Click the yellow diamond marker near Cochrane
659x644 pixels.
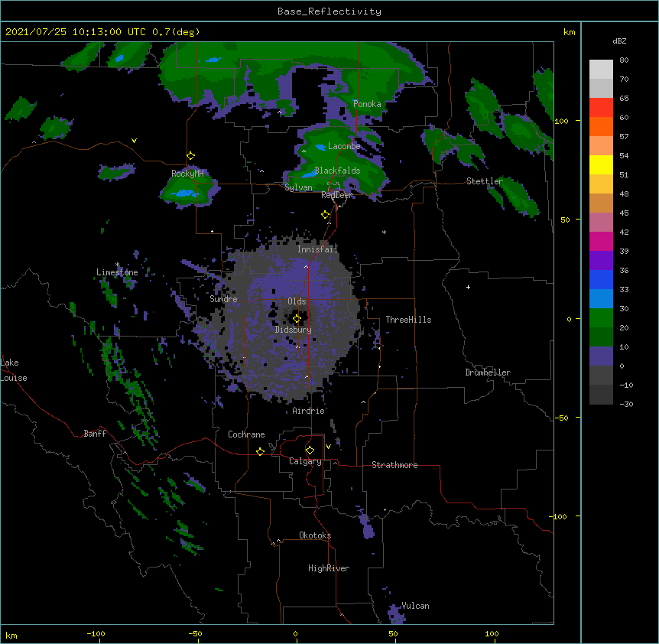pyautogui.click(x=260, y=451)
